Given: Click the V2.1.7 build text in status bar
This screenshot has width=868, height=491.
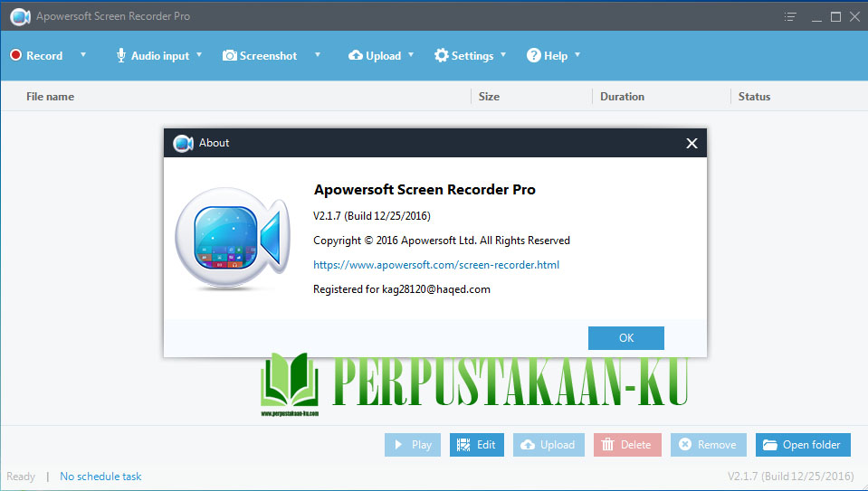Looking at the screenshot, I should [x=790, y=476].
